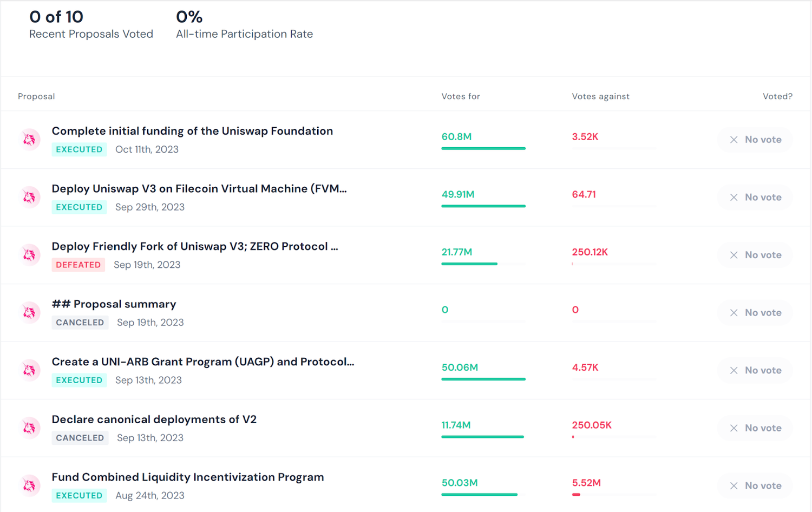This screenshot has width=812, height=512.
Task: Click No vote badge for Liquidity Incentivization Program
Action: (x=755, y=485)
